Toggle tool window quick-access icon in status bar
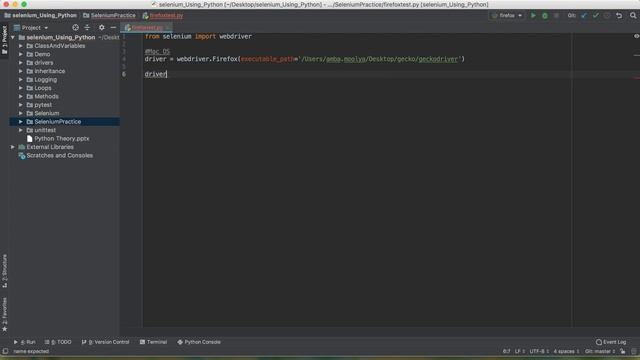This screenshot has width=640, height=360. click(x=5, y=351)
